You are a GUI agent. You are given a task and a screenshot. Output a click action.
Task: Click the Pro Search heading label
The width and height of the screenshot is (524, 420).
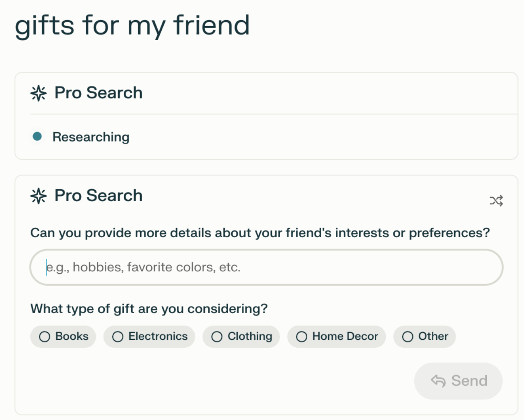(98, 93)
